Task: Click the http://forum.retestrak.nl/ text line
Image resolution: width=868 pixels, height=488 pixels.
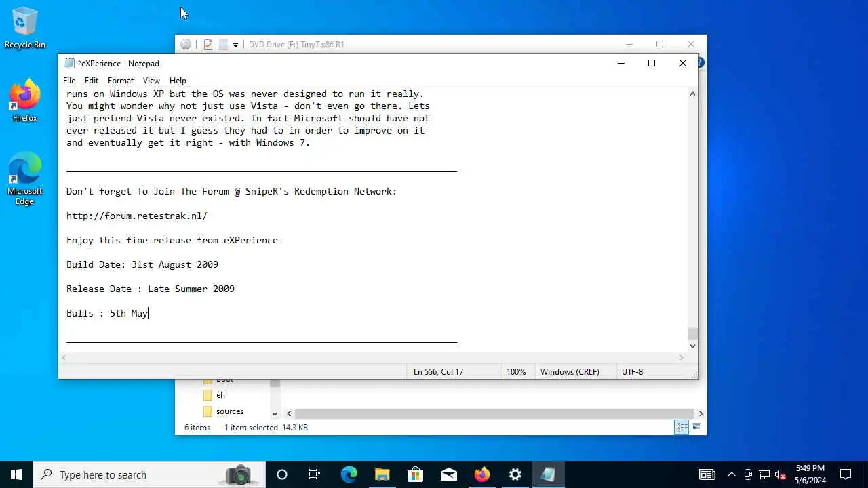Action: click(137, 216)
